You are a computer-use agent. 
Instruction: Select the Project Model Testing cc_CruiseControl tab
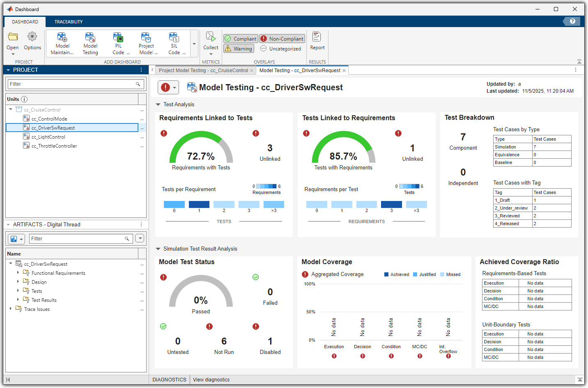pyautogui.click(x=203, y=70)
